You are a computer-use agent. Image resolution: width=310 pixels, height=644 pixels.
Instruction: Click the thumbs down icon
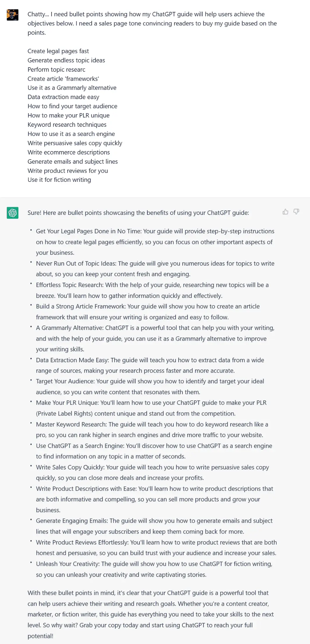296,212
